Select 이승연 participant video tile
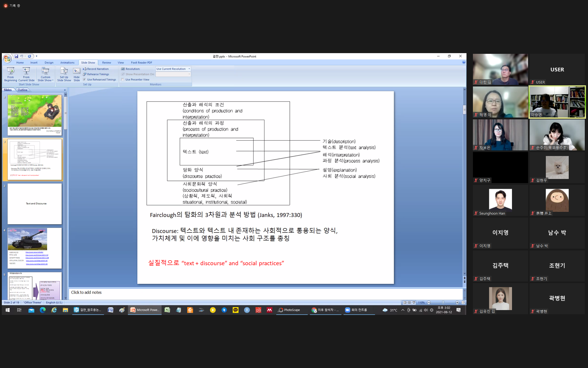588x368 pixels. [557, 102]
